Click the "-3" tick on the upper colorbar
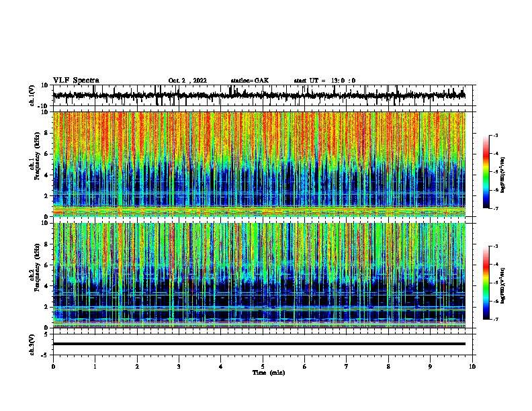The height and width of the screenshot is (411, 532). point(495,136)
